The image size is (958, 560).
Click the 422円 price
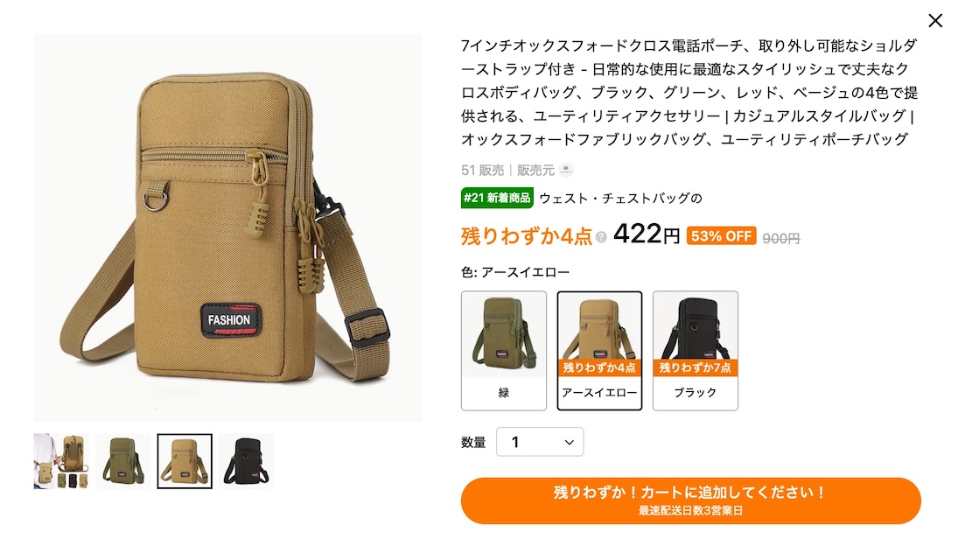[647, 234]
